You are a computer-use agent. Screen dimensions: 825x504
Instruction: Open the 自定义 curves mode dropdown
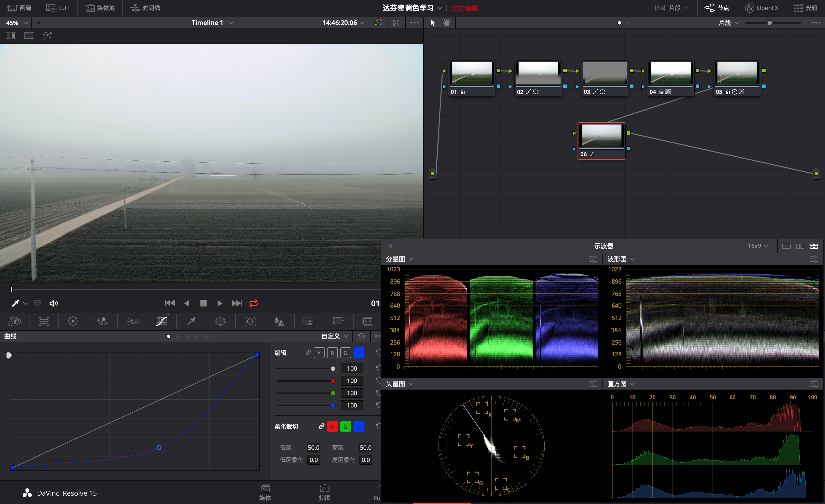[x=334, y=336]
